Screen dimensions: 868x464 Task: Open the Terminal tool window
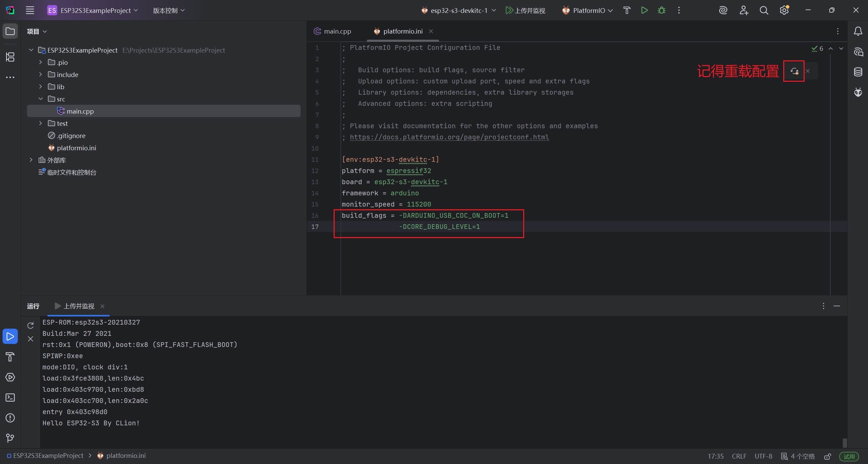click(10, 398)
